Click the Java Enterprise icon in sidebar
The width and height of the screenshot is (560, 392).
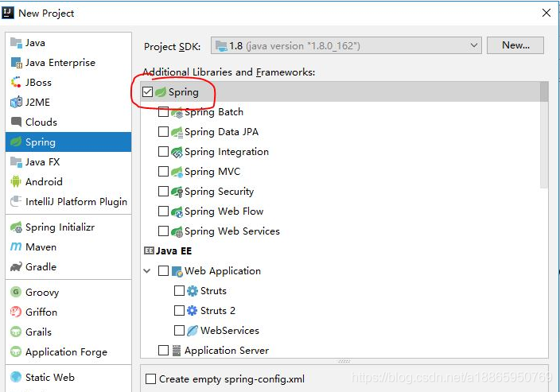click(16, 63)
